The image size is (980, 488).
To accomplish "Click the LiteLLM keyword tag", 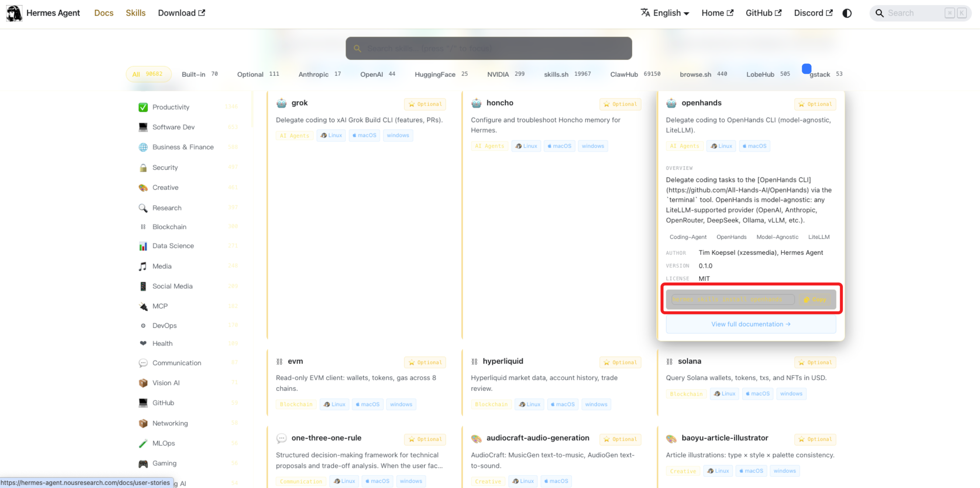I will (819, 237).
